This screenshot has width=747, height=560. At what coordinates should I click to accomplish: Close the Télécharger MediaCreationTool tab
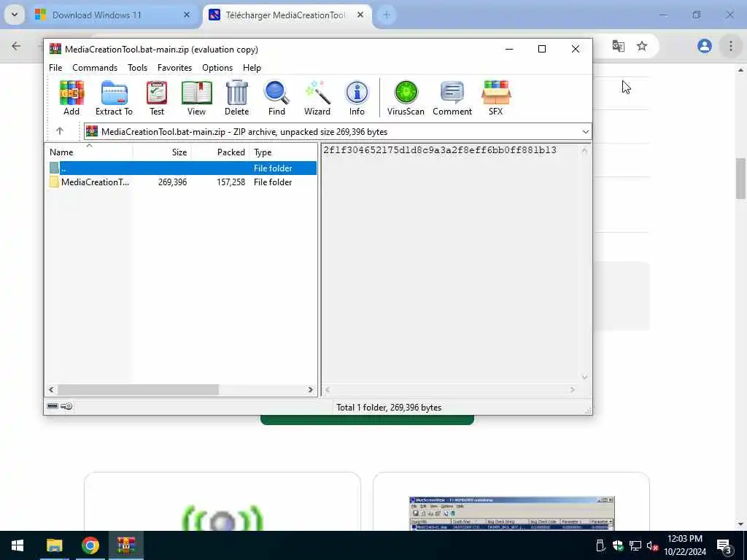coord(360,15)
